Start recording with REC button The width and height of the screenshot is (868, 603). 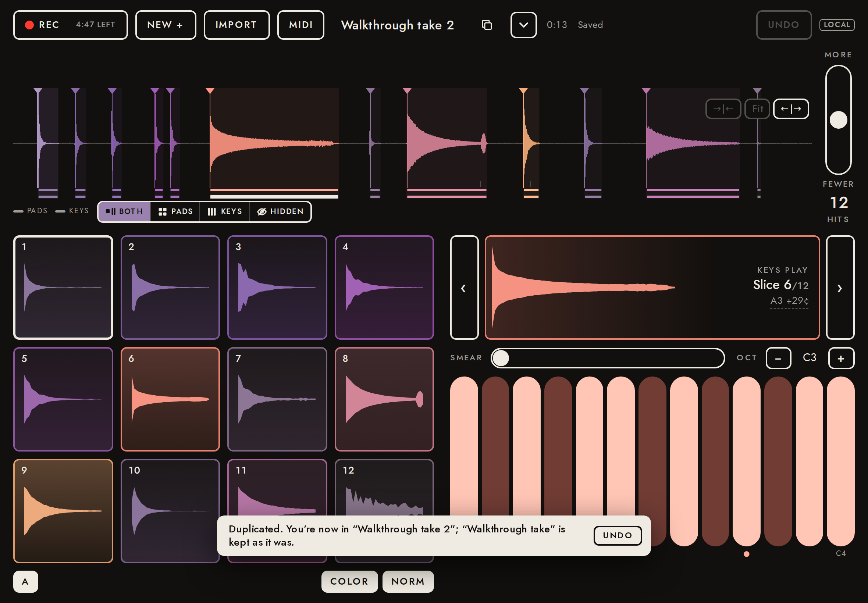(x=71, y=25)
